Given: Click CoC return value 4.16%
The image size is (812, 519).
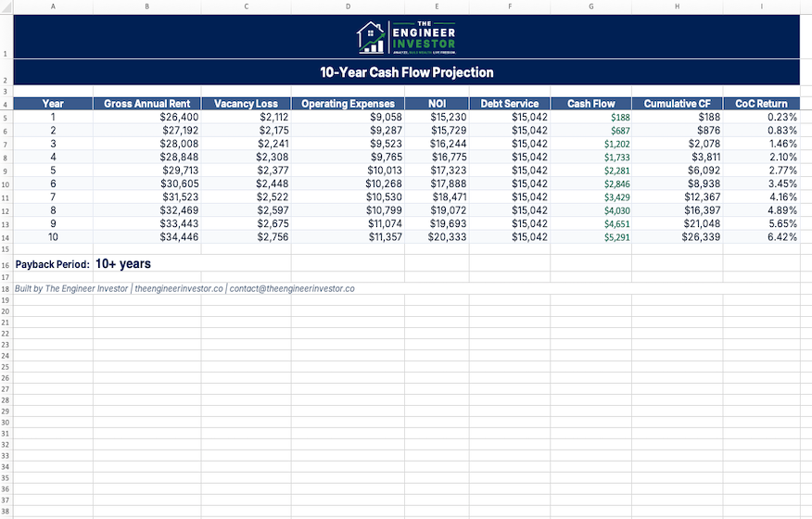Looking at the screenshot, I should tap(783, 197).
